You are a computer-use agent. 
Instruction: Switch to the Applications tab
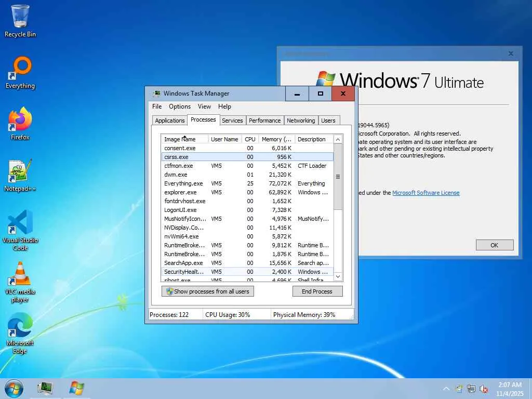click(x=170, y=121)
